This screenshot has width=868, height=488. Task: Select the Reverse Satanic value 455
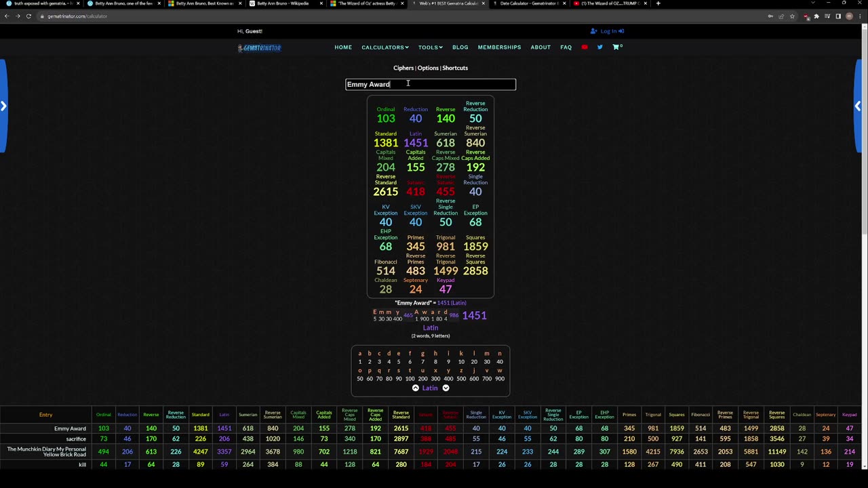pyautogui.click(x=446, y=192)
